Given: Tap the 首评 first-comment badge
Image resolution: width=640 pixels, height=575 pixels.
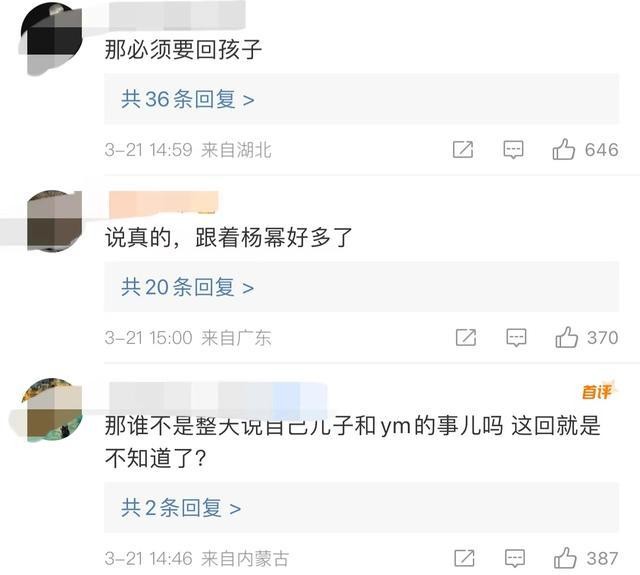Looking at the screenshot, I should (597, 391).
